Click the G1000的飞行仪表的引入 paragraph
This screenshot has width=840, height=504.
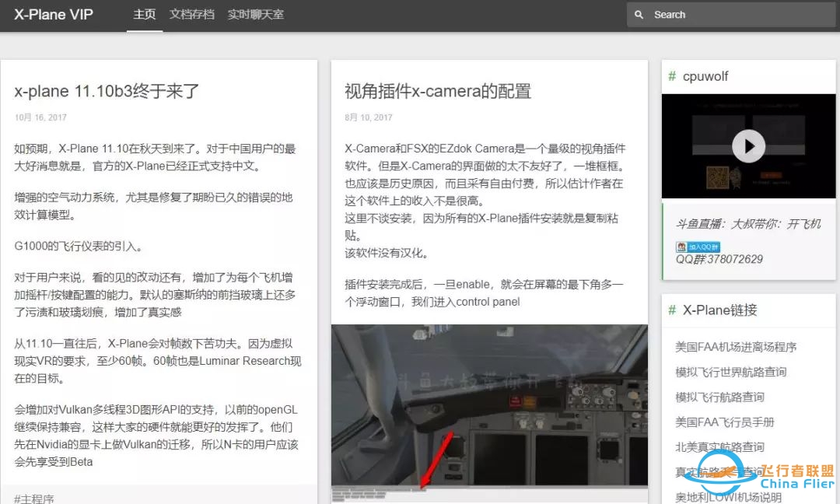[x=79, y=247]
